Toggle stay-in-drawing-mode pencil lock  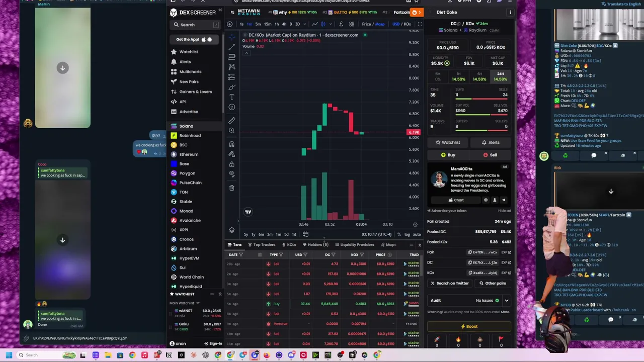231,154
